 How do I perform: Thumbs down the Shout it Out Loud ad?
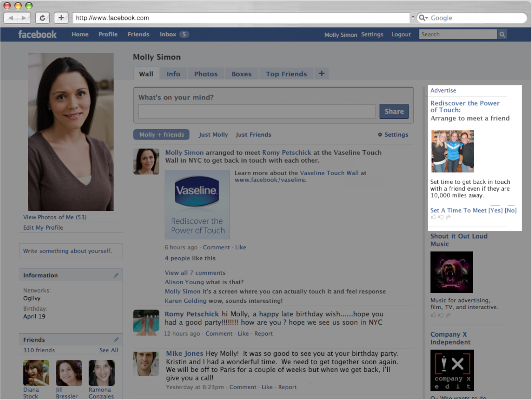[441, 315]
